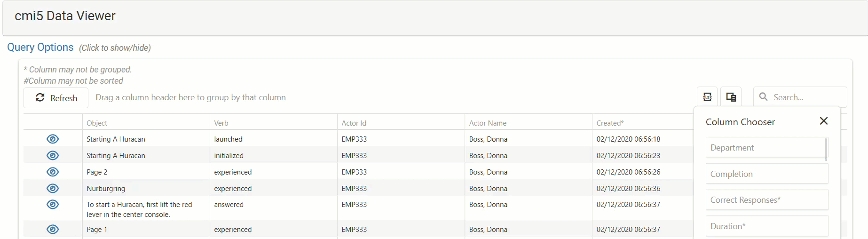Click 'Boss, Donna' in the Nurburgring row
This screenshot has width=868, height=239.
(x=488, y=188)
